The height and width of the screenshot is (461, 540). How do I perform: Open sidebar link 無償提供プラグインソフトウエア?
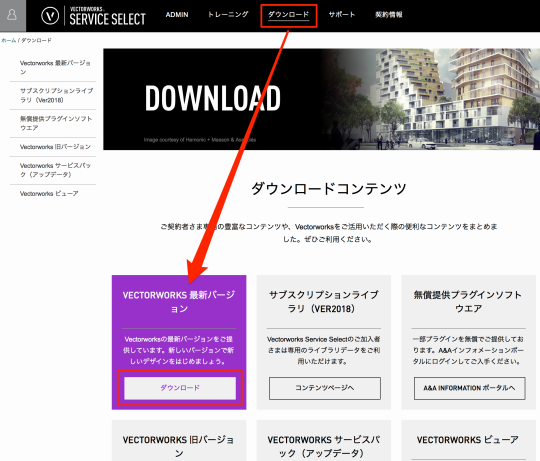[x=56, y=123]
